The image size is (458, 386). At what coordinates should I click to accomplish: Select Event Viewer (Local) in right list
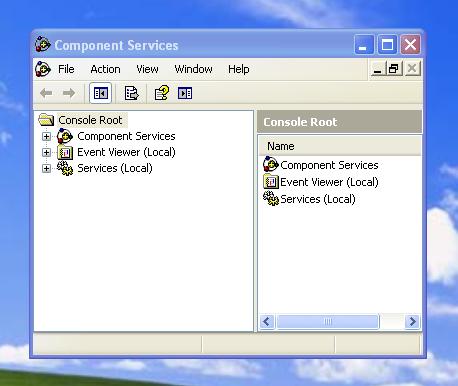click(329, 182)
